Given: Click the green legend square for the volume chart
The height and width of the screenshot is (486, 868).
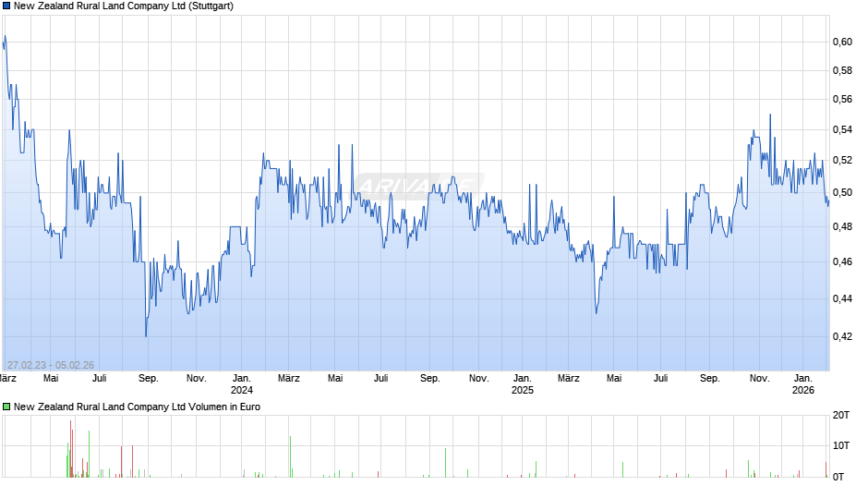Looking at the screenshot, I should tap(6, 407).
